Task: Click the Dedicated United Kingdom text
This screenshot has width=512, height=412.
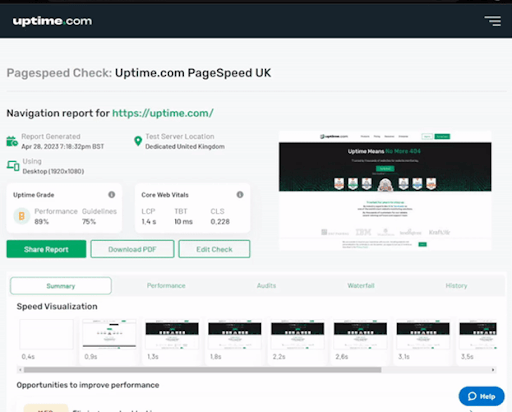Action: 185,147
